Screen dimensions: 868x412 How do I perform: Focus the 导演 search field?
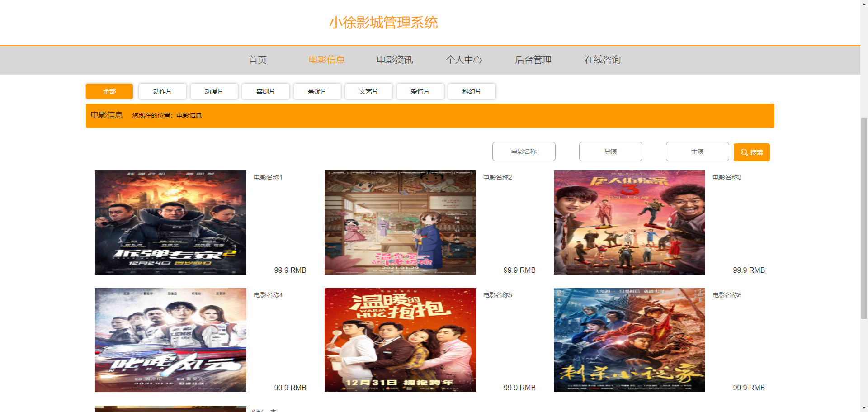click(x=611, y=152)
